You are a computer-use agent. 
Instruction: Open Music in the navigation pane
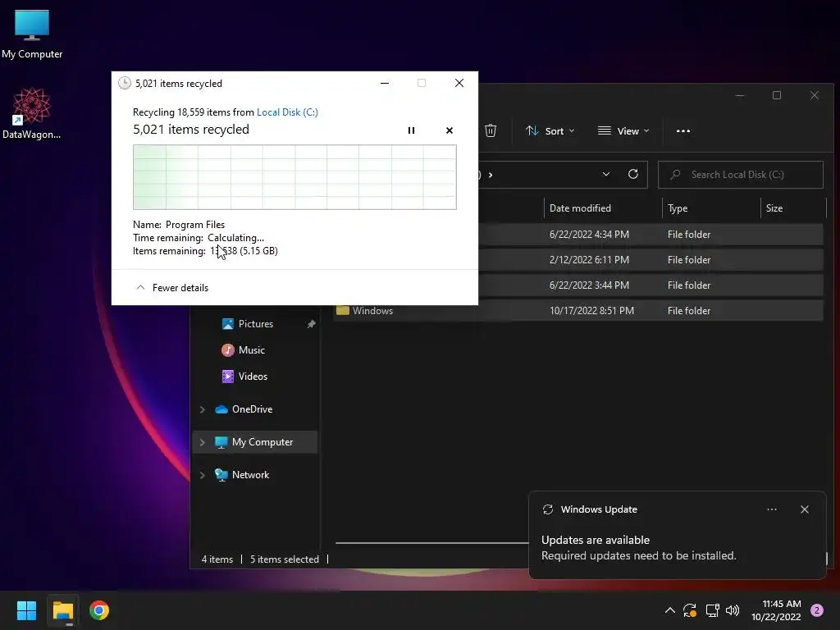(252, 350)
